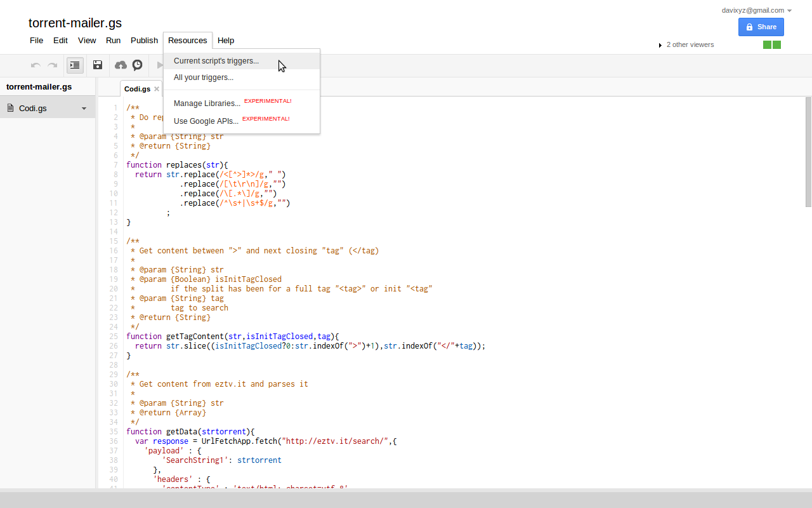
Task: Click the cloud upload deploy icon
Action: (121, 65)
